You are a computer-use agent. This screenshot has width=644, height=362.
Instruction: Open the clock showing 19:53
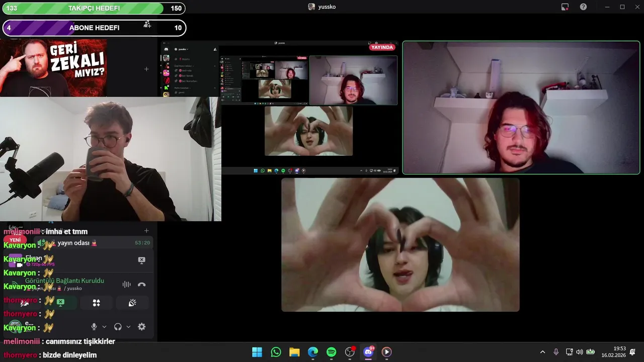[x=613, y=352]
